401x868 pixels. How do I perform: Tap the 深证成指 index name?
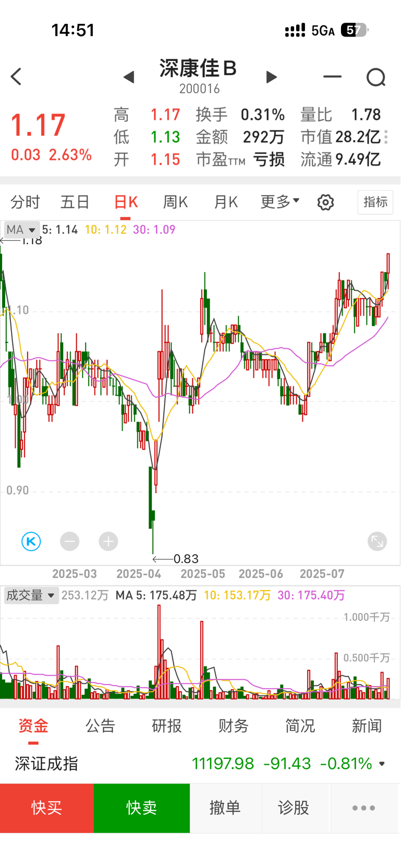pos(46,764)
